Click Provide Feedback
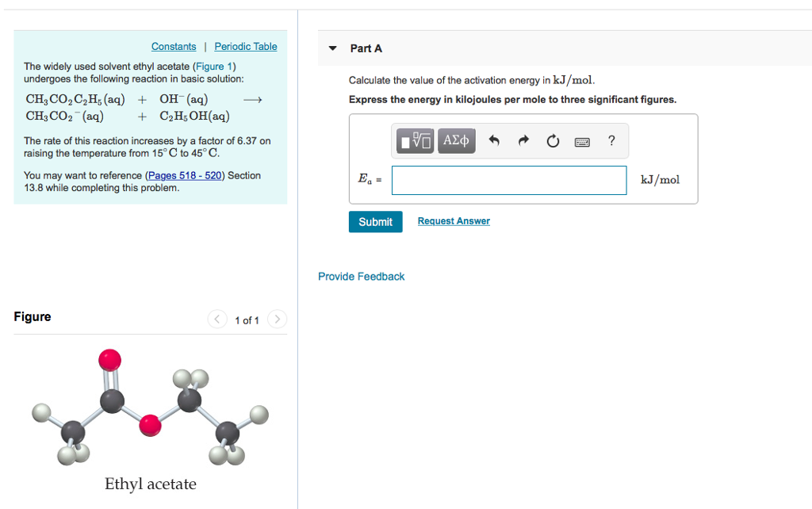The height and width of the screenshot is (509, 812). (361, 276)
